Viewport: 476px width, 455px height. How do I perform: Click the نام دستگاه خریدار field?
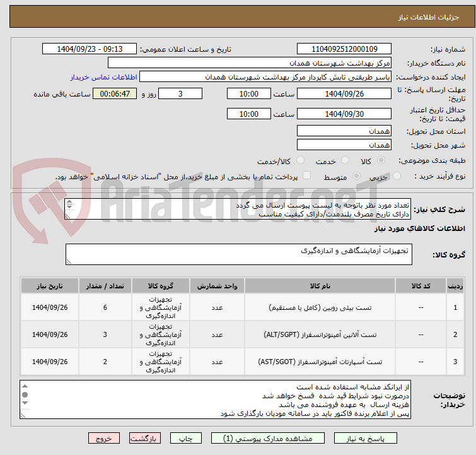(250, 63)
